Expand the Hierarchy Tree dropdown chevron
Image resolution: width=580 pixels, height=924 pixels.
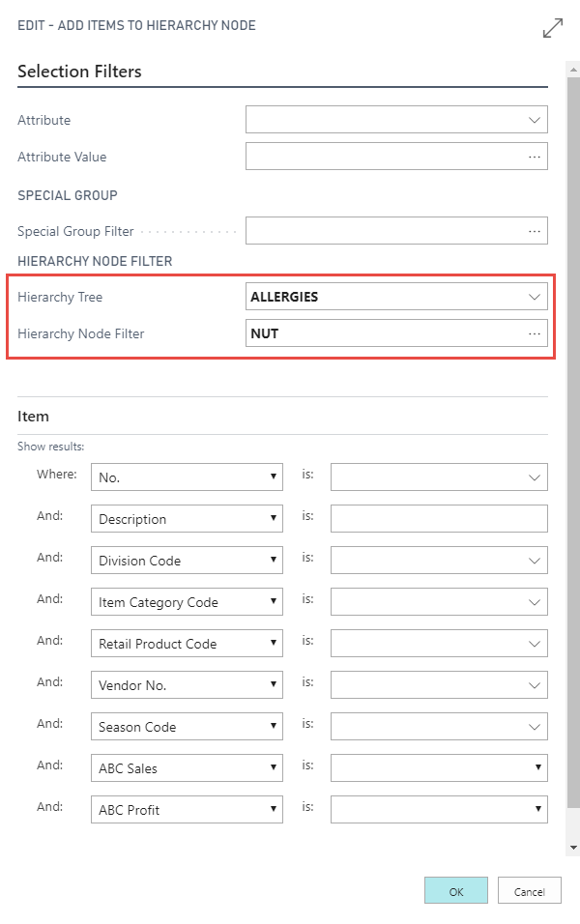(x=534, y=297)
